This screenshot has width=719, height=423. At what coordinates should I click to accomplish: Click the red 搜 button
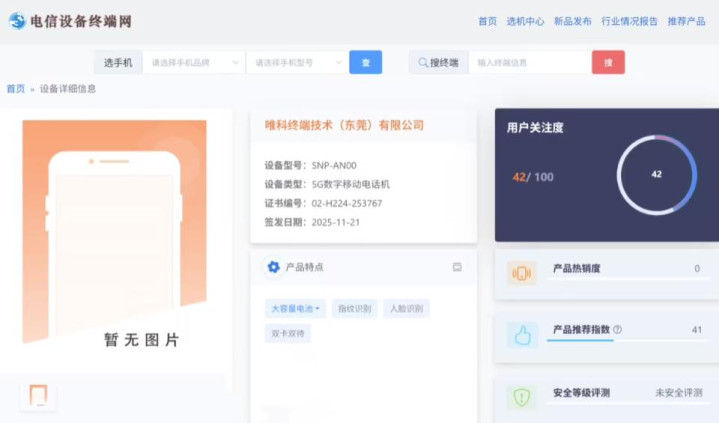pos(608,62)
